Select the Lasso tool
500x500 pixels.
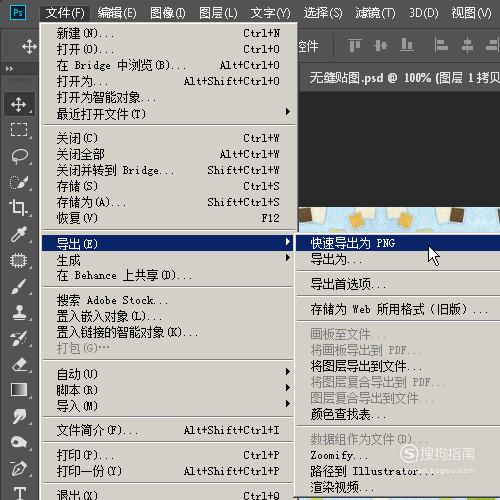click(19, 156)
